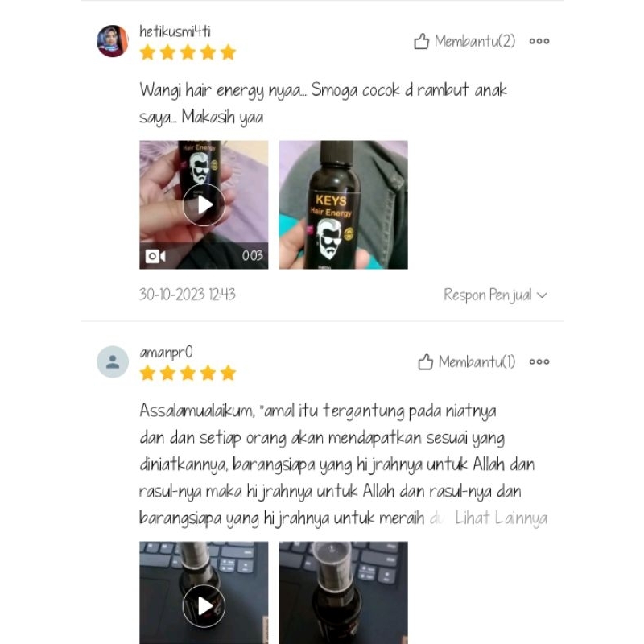644x644 pixels.
Task: Like hetikusmi4ti's review with thumbs-up icon
Action: [x=421, y=41]
